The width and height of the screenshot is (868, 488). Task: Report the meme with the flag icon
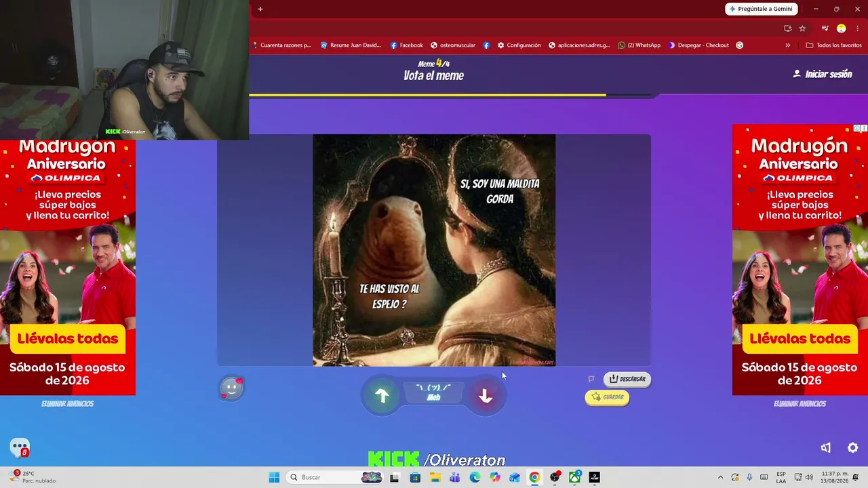pyautogui.click(x=591, y=379)
